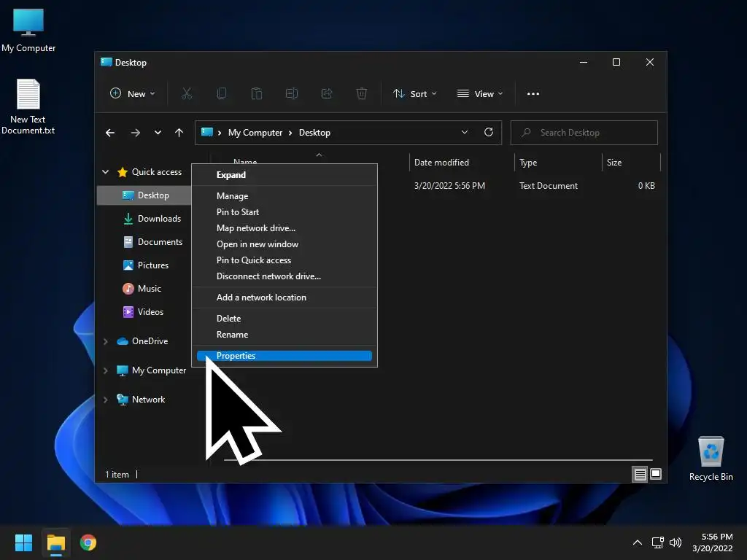The height and width of the screenshot is (560, 747).
Task: Sort by Size column header
Action: tap(631, 163)
